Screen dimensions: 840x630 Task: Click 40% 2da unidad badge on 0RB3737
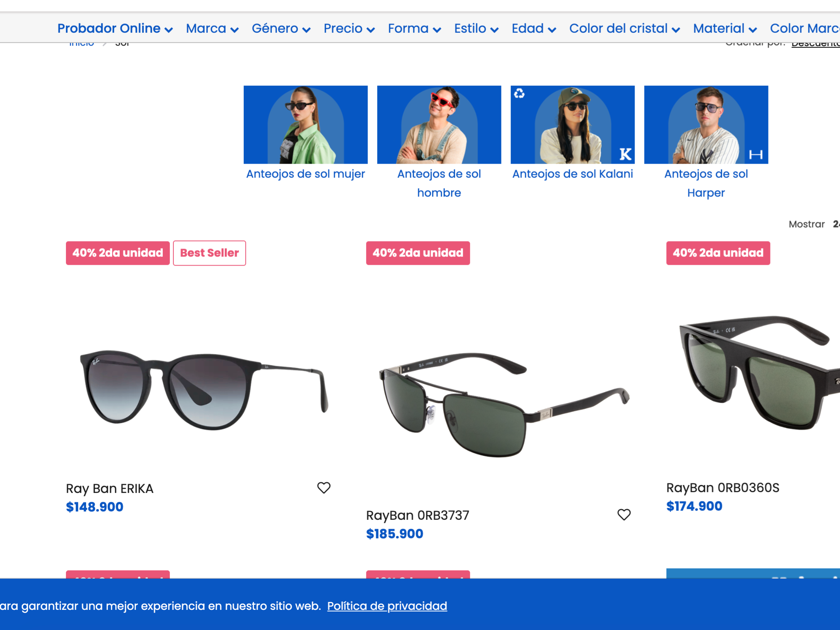click(418, 253)
